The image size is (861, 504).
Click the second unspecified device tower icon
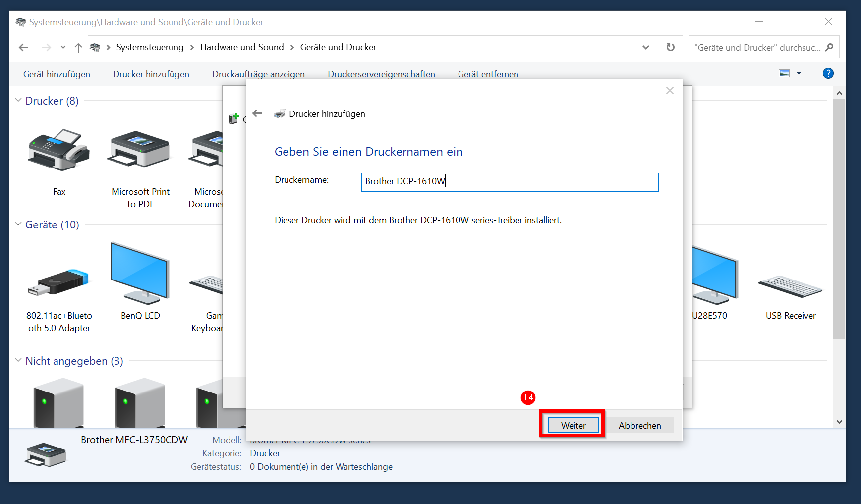[x=140, y=403]
